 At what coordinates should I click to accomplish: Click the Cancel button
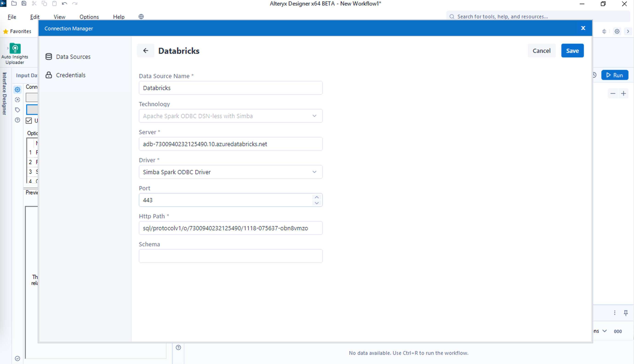pyautogui.click(x=541, y=51)
